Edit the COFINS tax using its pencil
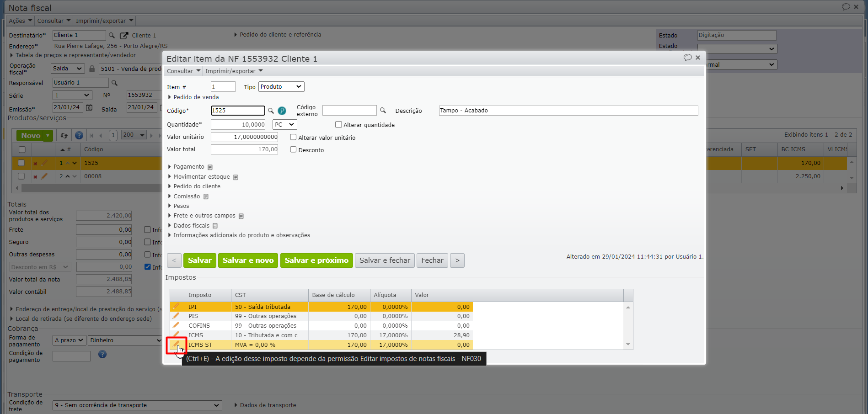 click(176, 325)
